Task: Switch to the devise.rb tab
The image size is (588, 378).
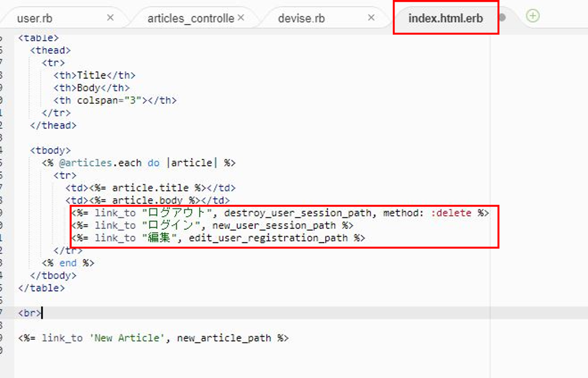Action: click(301, 19)
